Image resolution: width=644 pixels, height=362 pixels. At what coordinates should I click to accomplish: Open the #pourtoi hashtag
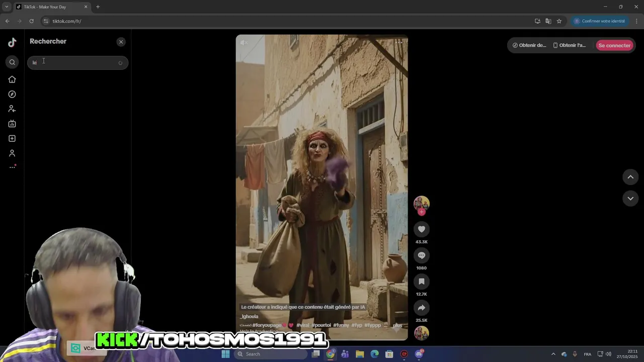coord(321,325)
